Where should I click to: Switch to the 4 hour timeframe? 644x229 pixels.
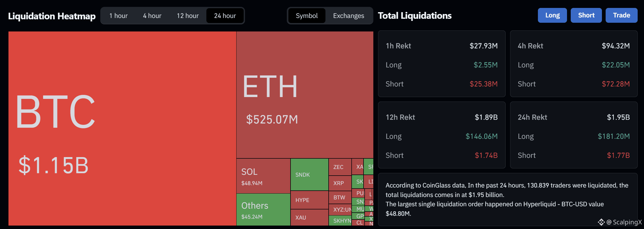(x=152, y=16)
